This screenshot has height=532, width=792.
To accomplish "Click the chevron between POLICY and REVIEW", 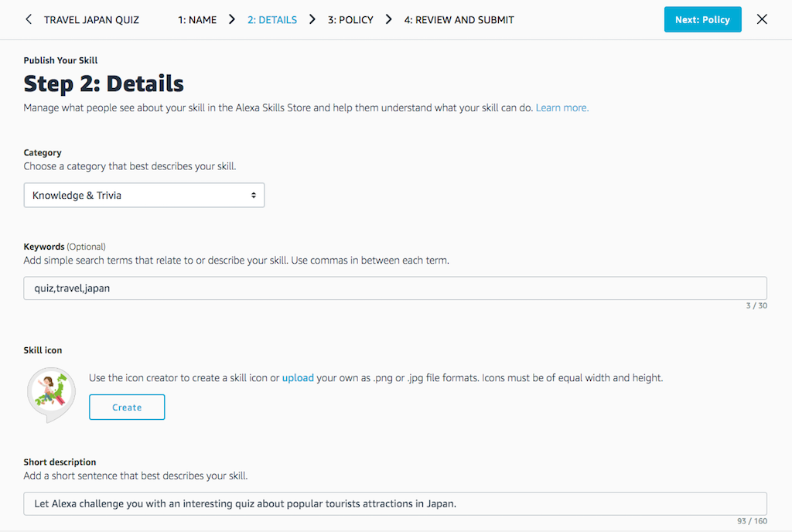I will pyautogui.click(x=388, y=19).
